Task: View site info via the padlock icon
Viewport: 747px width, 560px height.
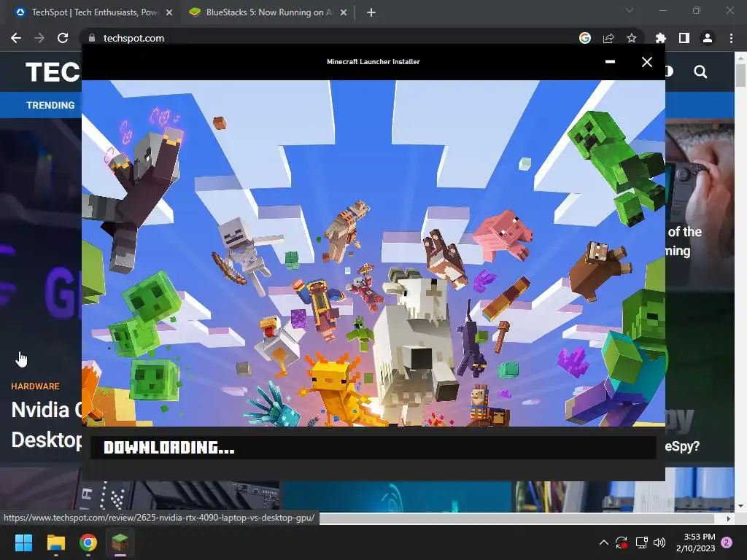Action: pos(92,38)
